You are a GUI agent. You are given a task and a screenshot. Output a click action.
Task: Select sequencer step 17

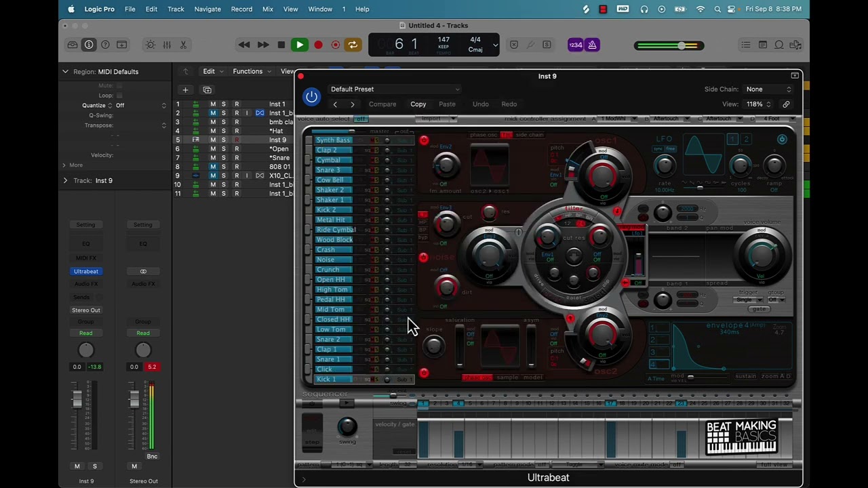pos(610,403)
